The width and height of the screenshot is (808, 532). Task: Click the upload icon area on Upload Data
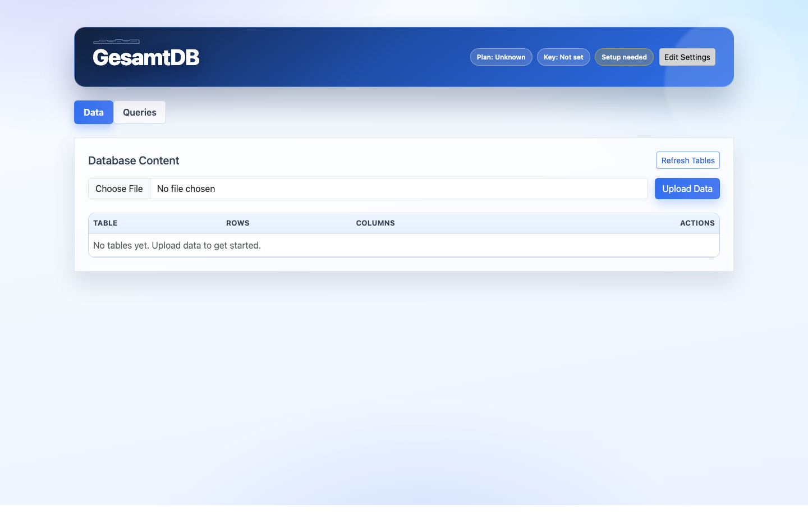(x=687, y=189)
